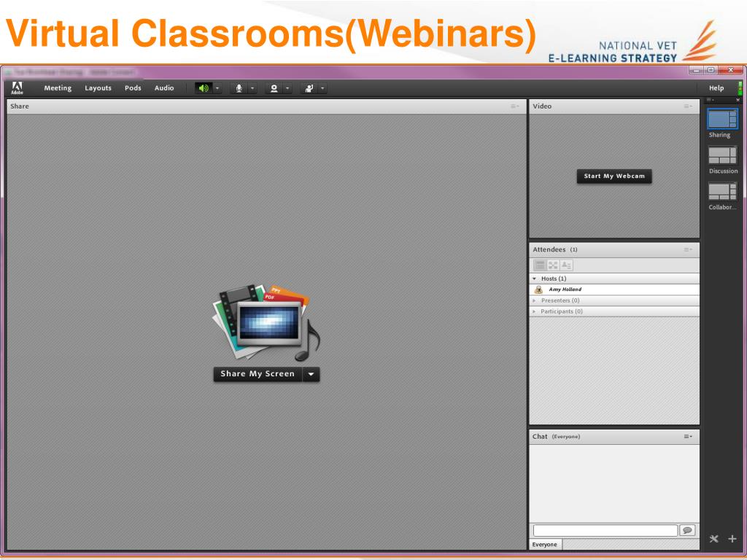Click the Chat pod title
Viewport: 747px width, 560px height.
coord(540,437)
